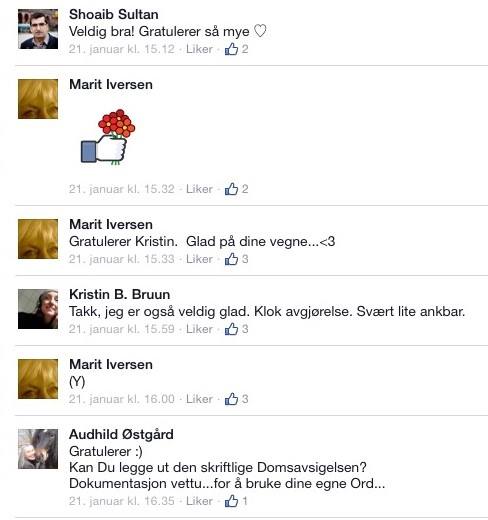The image size is (488, 520).
Task: Click thumbs-up icon on Audhild Østgård's comment
Action: pos(231,501)
